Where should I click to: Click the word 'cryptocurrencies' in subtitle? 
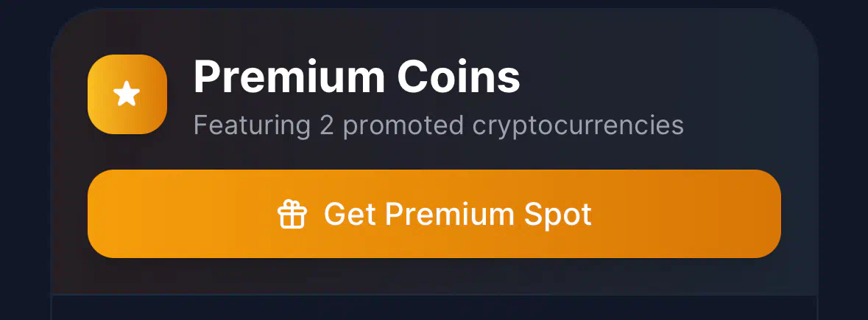pyautogui.click(x=578, y=126)
